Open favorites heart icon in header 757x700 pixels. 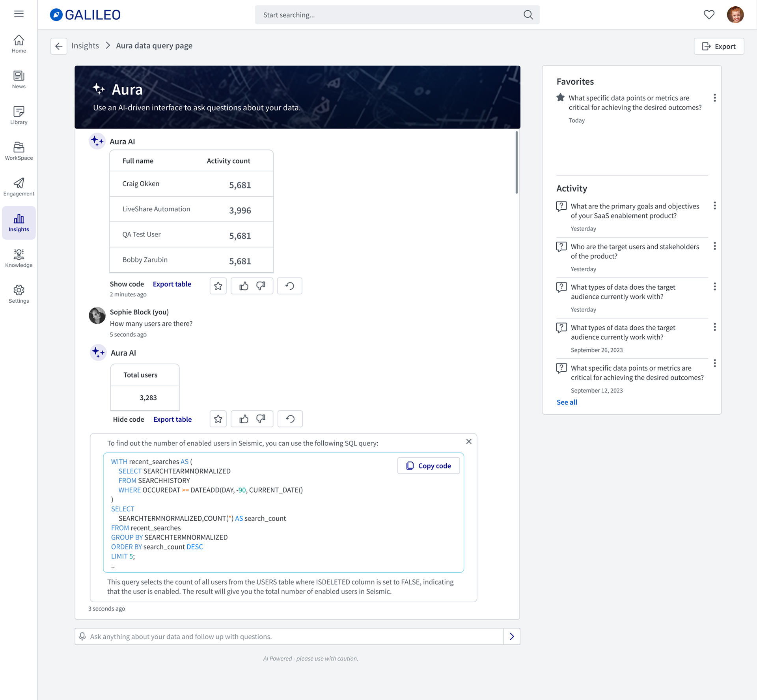point(709,15)
